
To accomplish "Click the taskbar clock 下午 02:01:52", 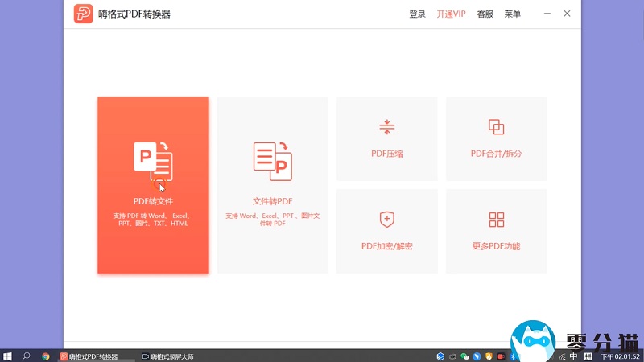I will [620, 356].
